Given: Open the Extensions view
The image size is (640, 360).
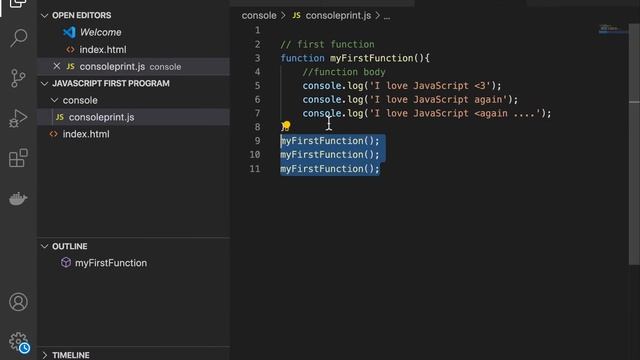Looking at the screenshot, I should pyautogui.click(x=18, y=158).
